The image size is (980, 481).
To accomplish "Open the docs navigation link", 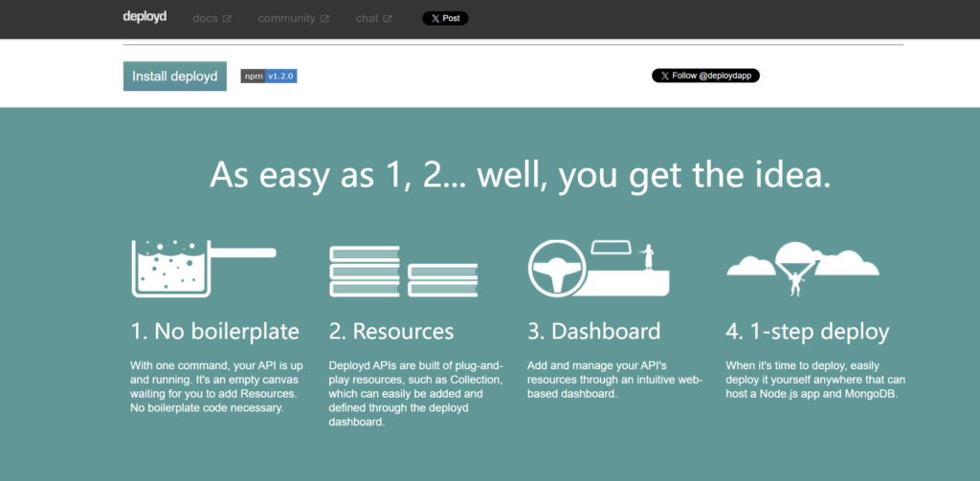I will [206, 18].
